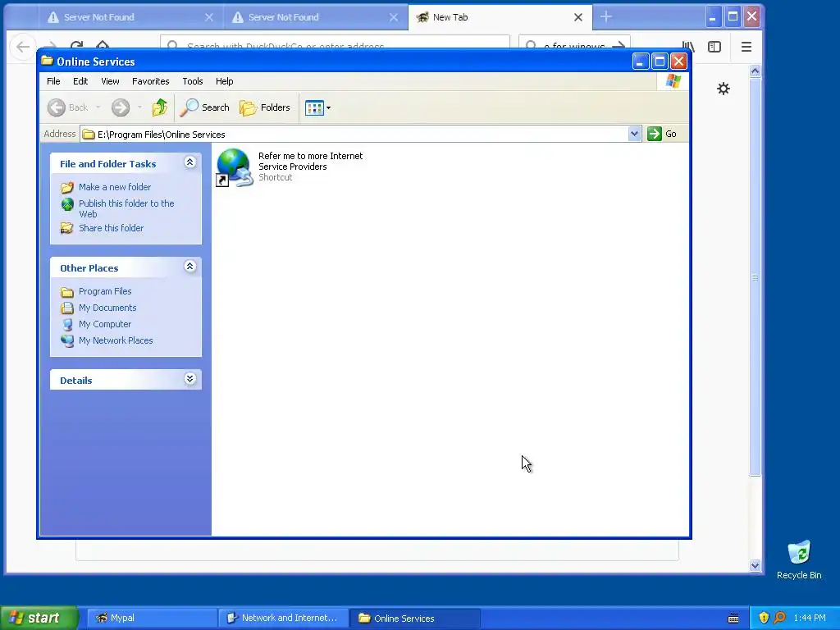Click 'Share this folder' link
This screenshot has width=840, height=630.
click(111, 228)
